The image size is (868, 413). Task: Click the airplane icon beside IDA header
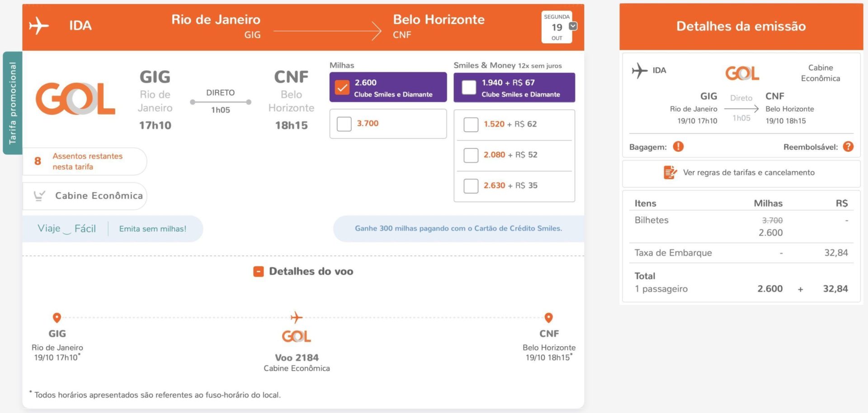click(x=39, y=26)
